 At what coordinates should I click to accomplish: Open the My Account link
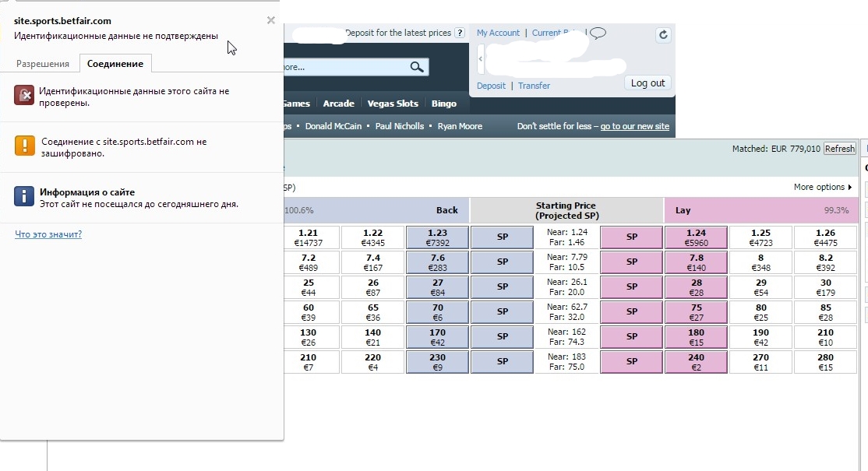tap(498, 33)
